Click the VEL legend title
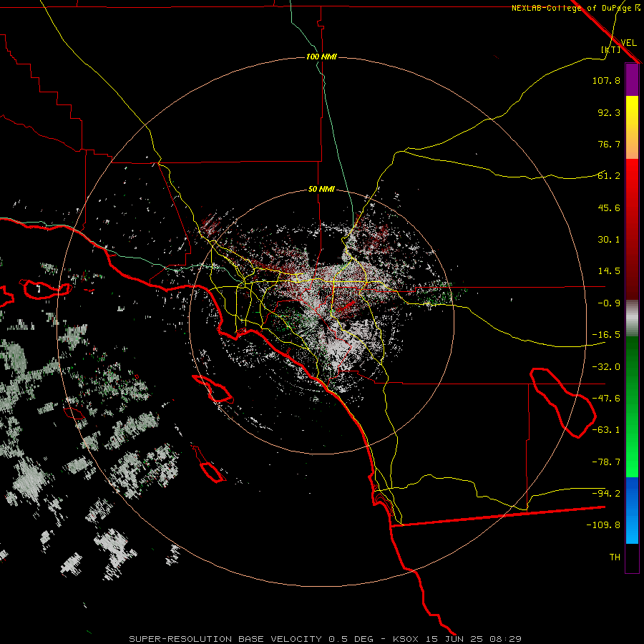This screenshot has height=644, width=644. [x=628, y=43]
